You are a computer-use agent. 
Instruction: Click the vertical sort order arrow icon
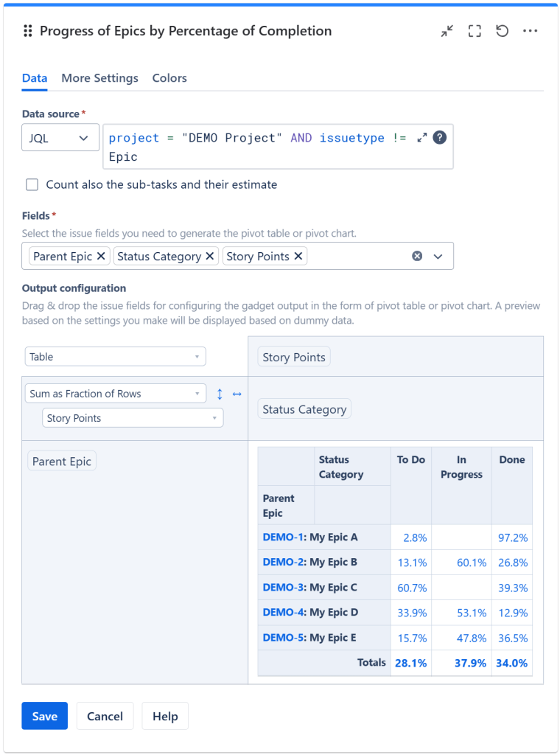pyautogui.click(x=220, y=394)
